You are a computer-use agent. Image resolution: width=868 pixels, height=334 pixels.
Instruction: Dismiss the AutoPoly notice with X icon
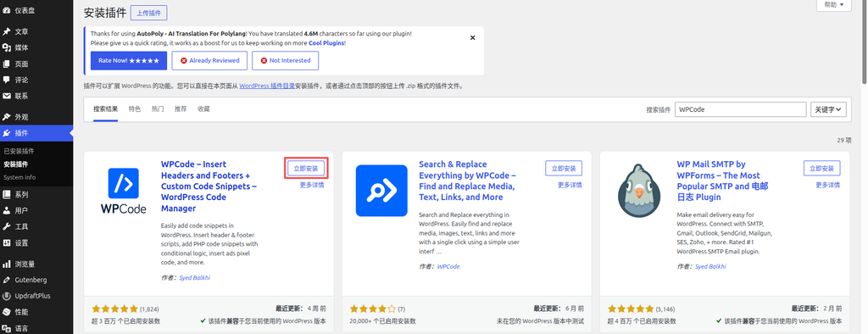(472, 37)
